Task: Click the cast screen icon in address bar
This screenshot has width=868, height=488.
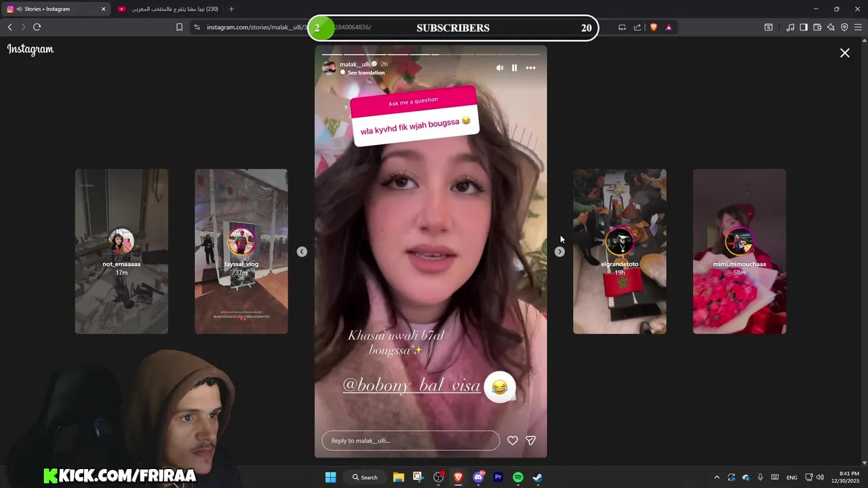Action: click(x=622, y=27)
